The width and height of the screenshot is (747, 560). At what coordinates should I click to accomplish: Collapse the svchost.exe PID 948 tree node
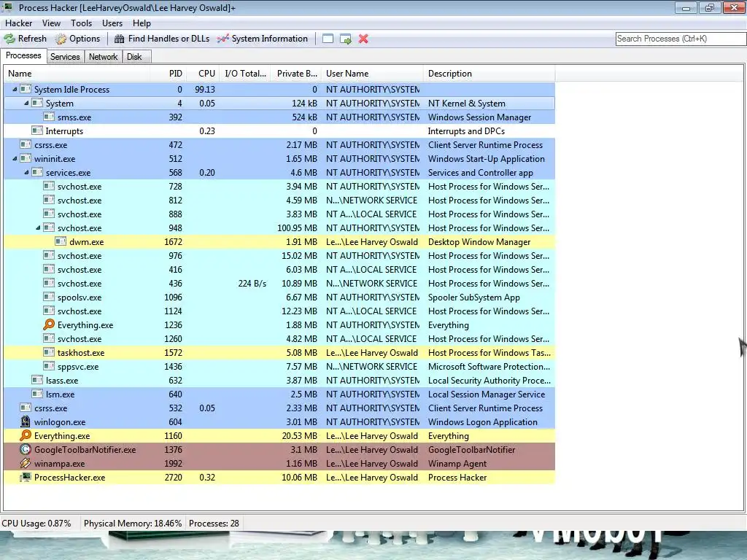point(38,227)
